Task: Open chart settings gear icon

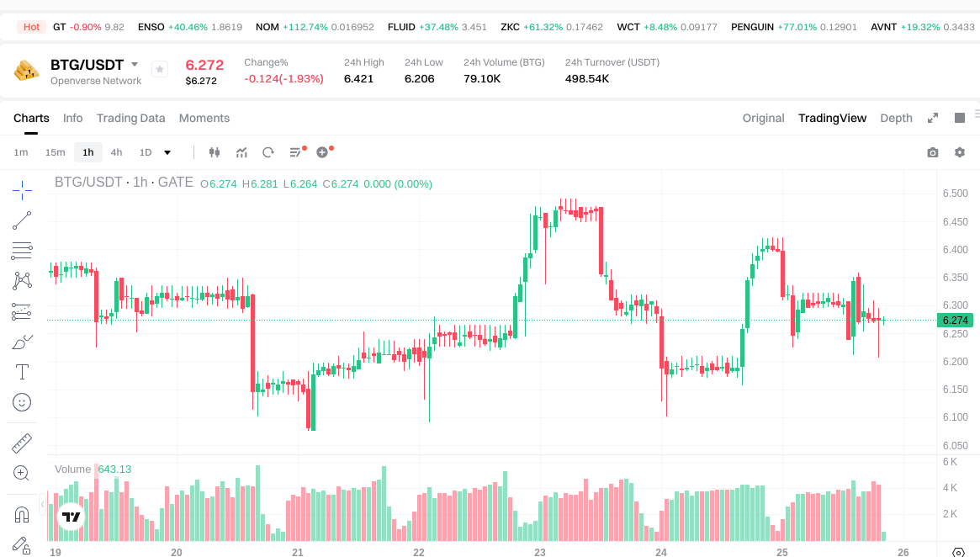Action: [x=959, y=152]
